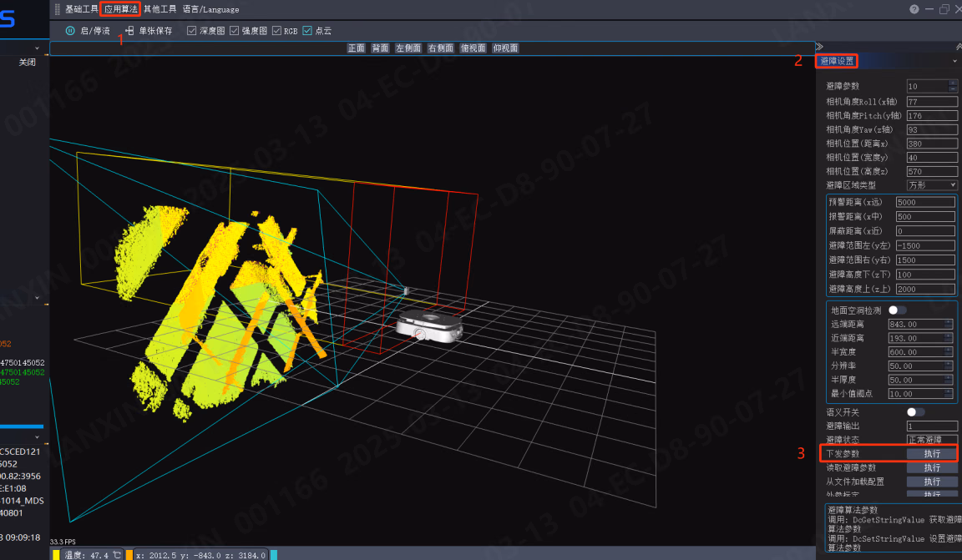The height and width of the screenshot is (560, 962).
Task: Click the 避障范围左(y左) field
Action: [925, 245]
